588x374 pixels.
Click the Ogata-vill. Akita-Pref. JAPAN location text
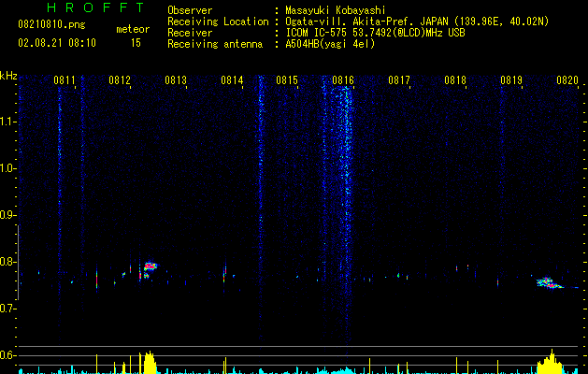tap(417, 22)
